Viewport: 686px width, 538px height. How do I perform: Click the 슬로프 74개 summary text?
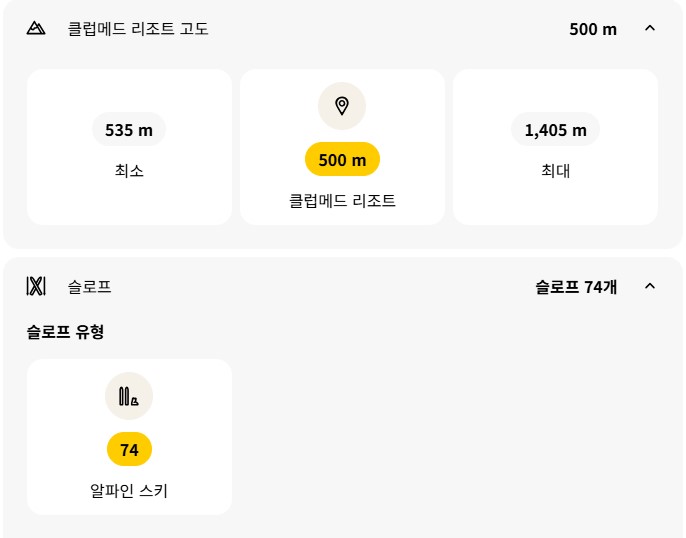pos(576,287)
